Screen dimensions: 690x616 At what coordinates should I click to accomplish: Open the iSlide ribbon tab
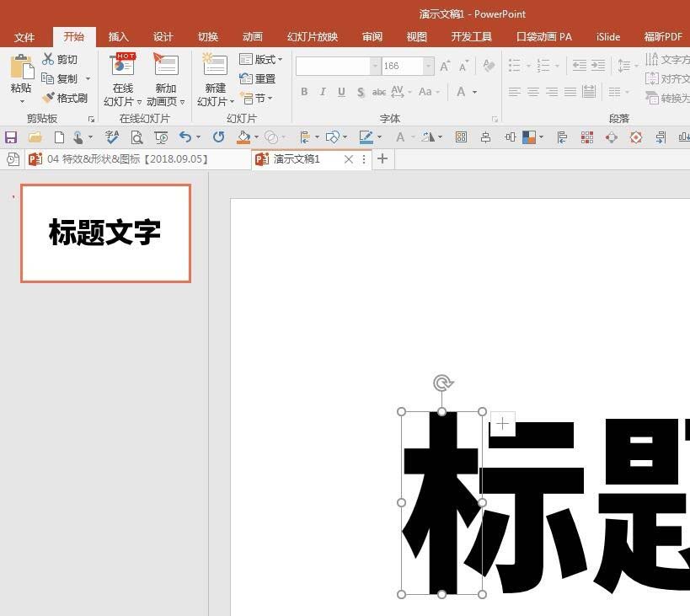tap(608, 37)
